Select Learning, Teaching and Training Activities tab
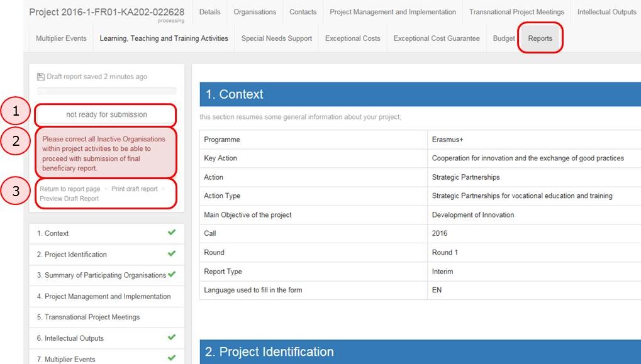The width and height of the screenshot is (641, 364). pos(164,38)
